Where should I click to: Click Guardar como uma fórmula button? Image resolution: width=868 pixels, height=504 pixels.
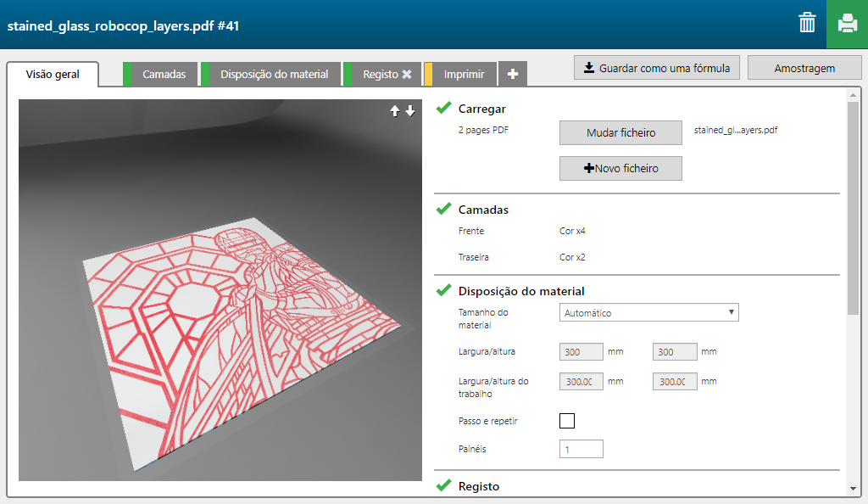(x=657, y=68)
